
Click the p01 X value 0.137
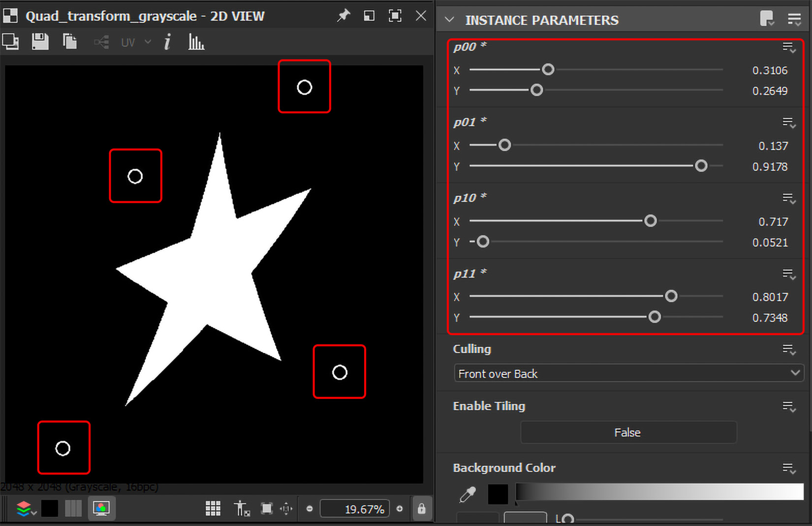[x=773, y=146]
